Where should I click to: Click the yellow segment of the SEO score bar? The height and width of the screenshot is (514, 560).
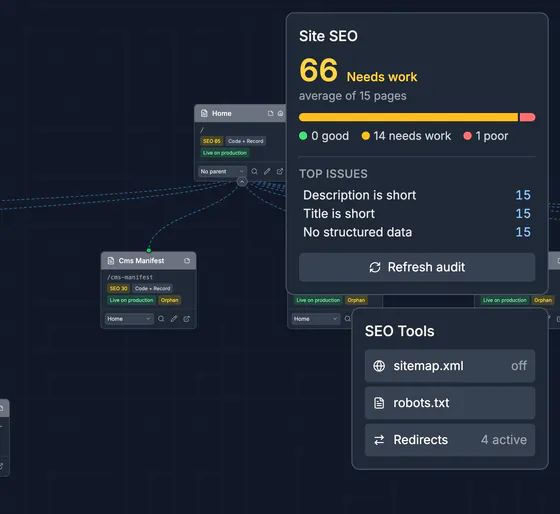[409, 117]
